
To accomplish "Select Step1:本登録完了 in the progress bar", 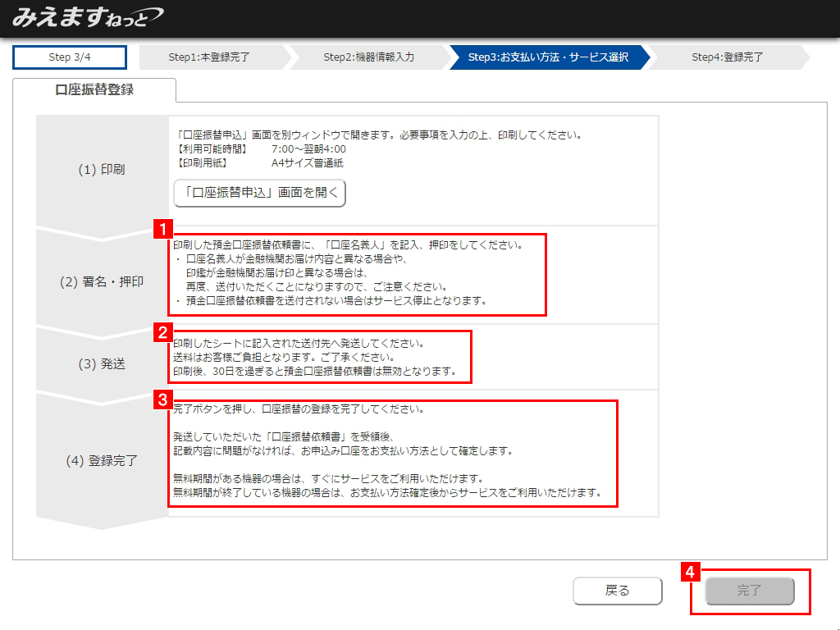I will (209, 57).
